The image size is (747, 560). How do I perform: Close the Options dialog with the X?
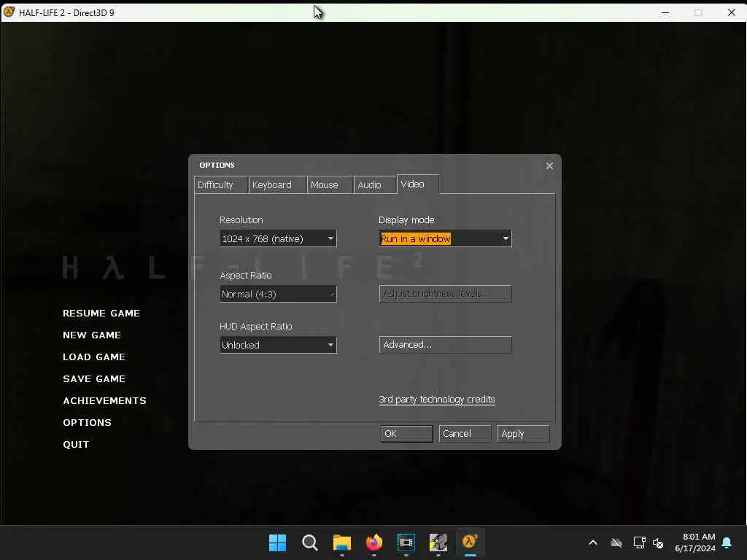click(x=549, y=166)
